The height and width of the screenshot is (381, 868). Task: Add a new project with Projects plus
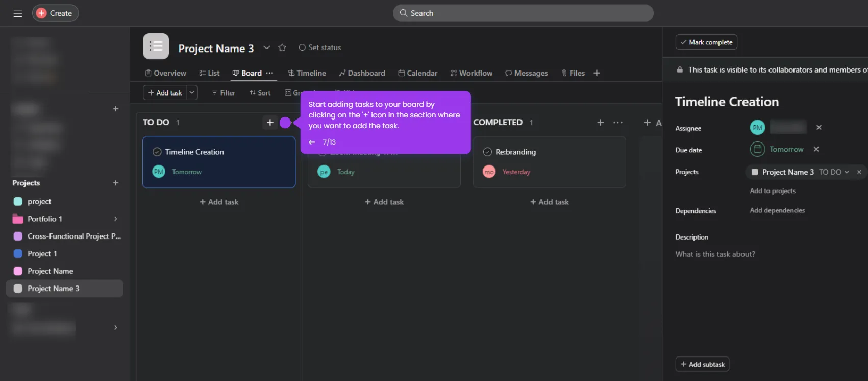click(x=116, y=183)
